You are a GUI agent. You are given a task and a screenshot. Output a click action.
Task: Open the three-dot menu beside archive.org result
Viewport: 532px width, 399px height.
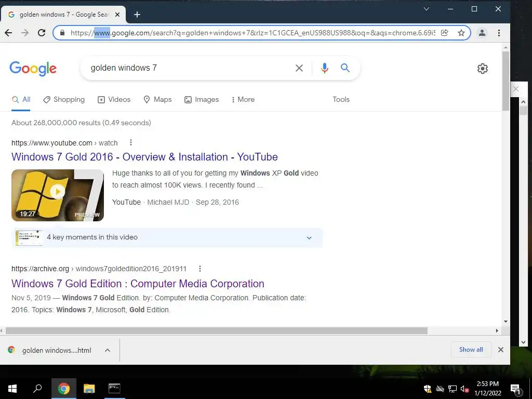[x=200, y=269]
